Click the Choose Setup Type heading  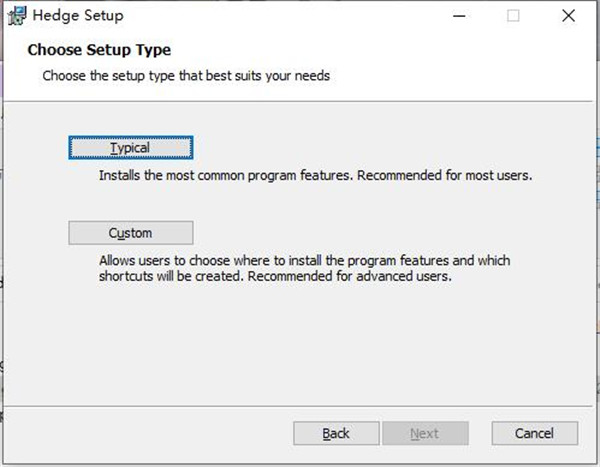(99, 50)
